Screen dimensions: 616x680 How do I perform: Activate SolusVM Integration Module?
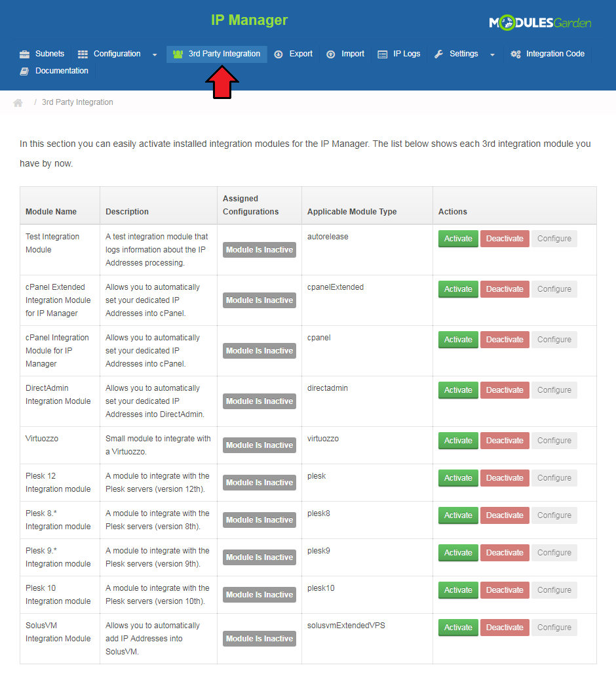(458, 628)
